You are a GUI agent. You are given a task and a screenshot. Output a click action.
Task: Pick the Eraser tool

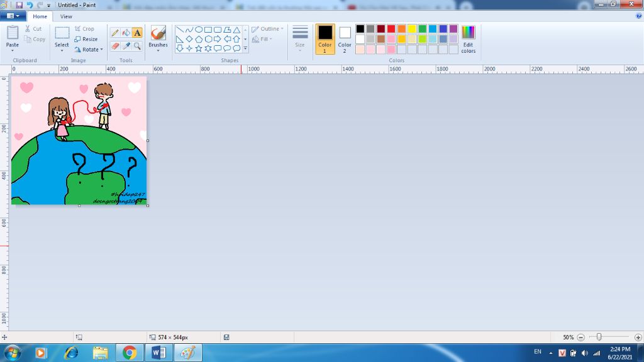point(115,46)
